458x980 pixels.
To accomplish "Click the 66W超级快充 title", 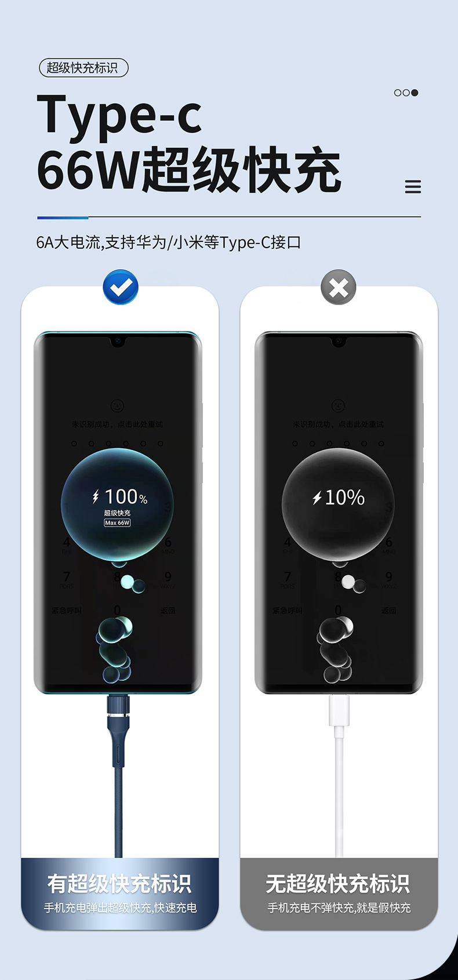I will click(189, 170).
